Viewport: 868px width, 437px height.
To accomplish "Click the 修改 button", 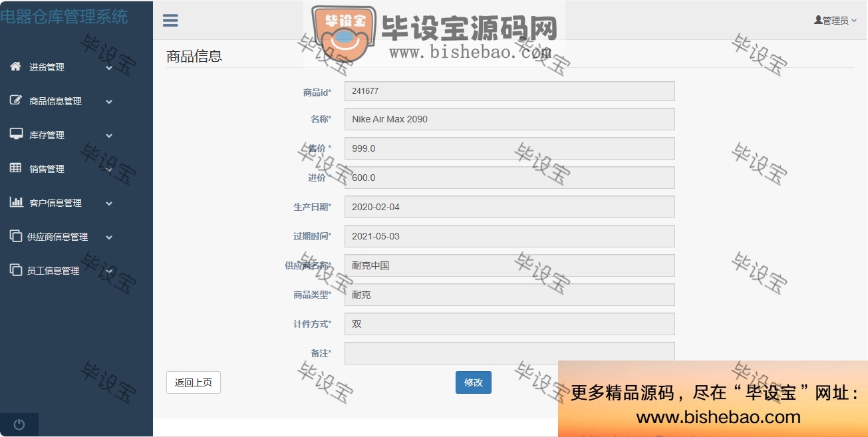I will click(x=474, y=382).
